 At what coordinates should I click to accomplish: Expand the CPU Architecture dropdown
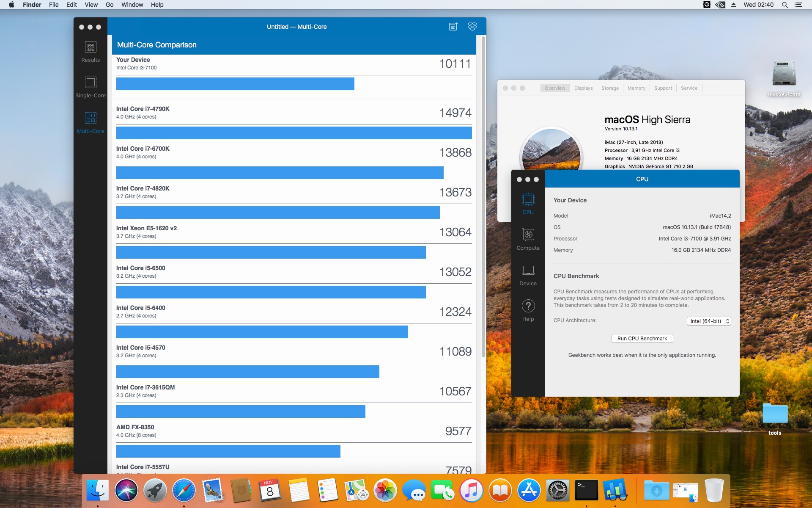coord(708,321)
